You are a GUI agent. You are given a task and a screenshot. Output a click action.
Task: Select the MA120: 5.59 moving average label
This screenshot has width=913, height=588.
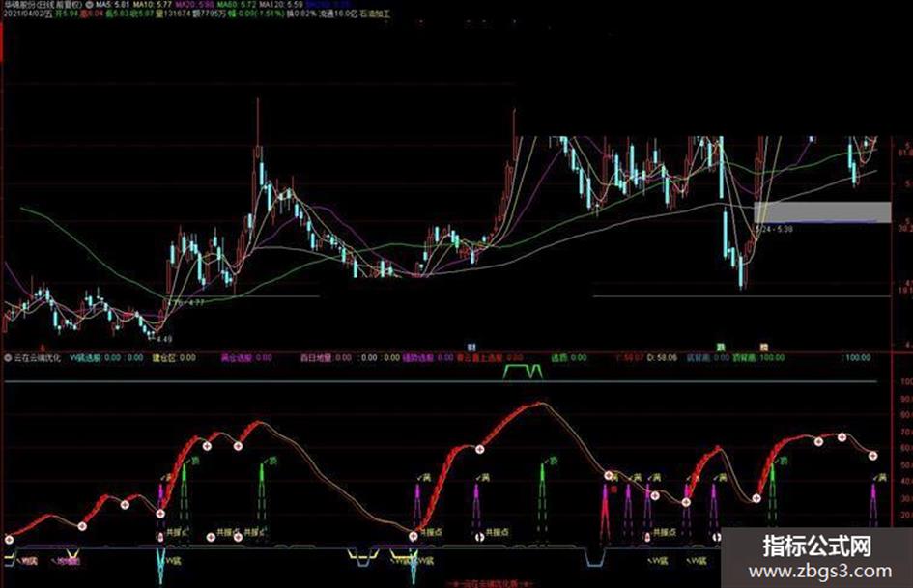click(x=281, y=4)
